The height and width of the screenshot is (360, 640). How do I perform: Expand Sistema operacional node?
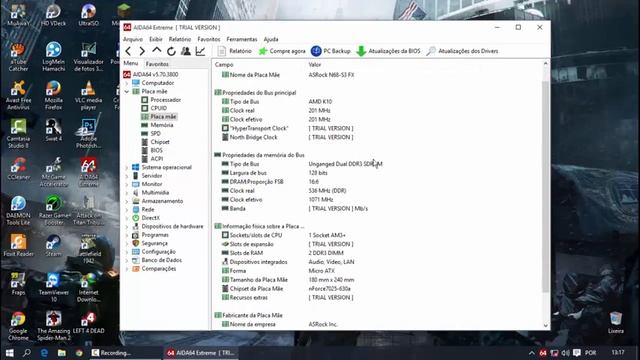pyautogui.click(x=127, y=167)
